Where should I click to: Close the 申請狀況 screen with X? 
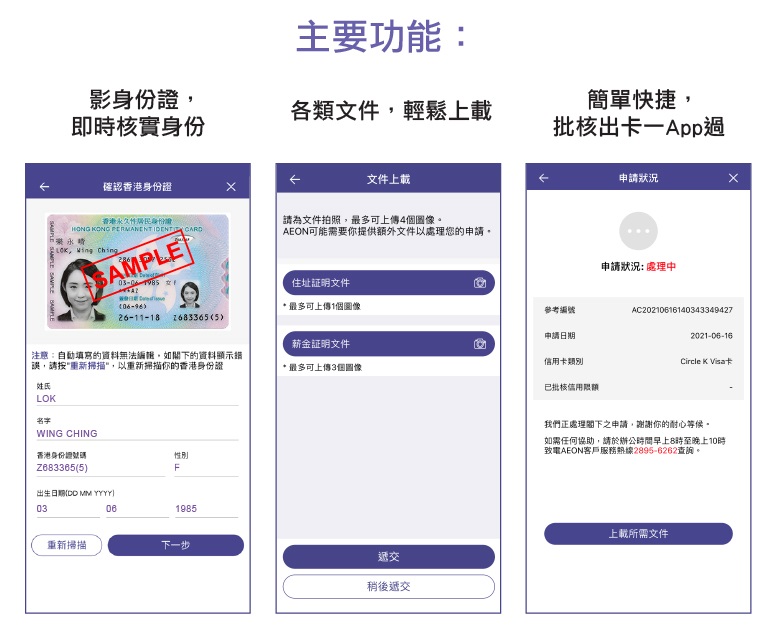pos(733,178)
